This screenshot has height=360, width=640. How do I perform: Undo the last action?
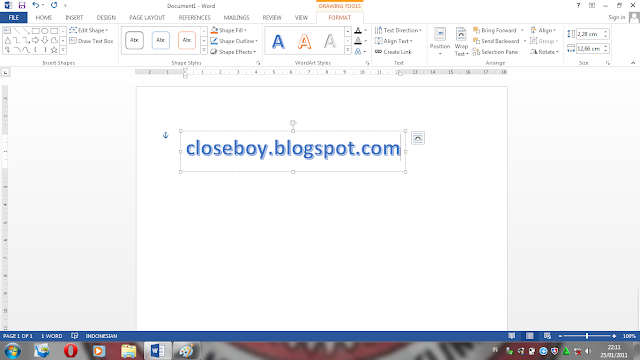pos(36,5)
